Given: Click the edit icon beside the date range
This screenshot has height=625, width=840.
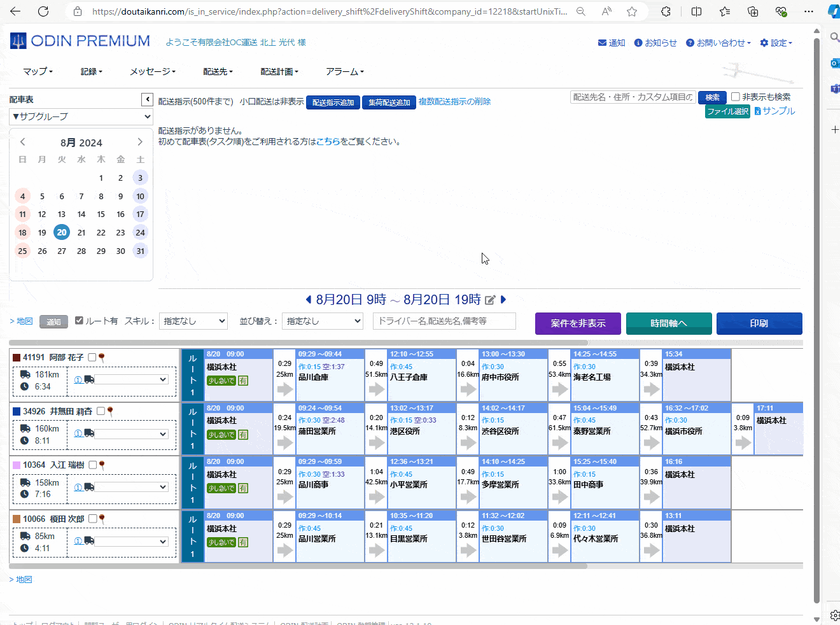Looking at the screenshot, I should tap(490, 300).
